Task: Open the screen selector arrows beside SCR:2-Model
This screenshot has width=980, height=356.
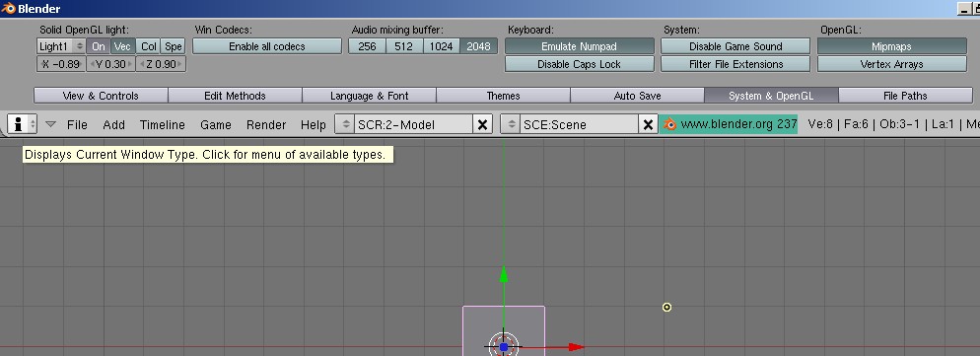Action: pyautogui.click(x=344, y=124)
